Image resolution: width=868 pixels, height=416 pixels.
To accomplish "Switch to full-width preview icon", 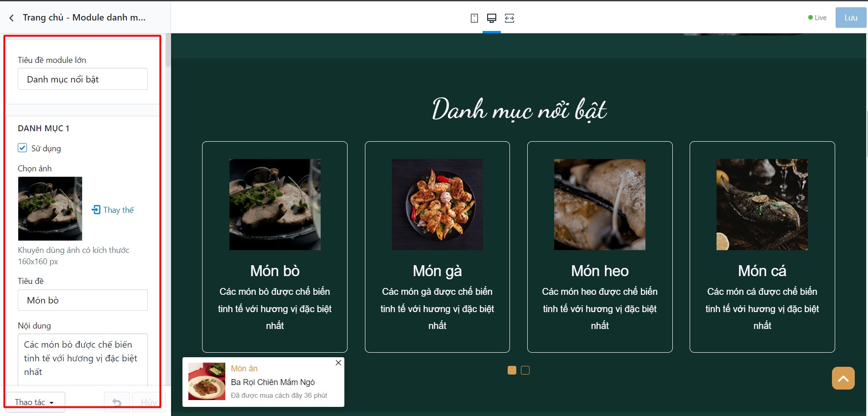I will tap(509, 18).
